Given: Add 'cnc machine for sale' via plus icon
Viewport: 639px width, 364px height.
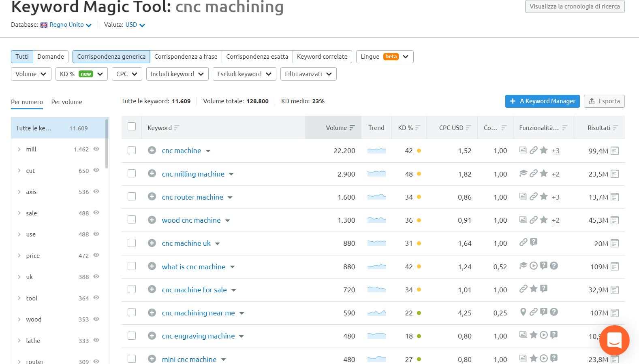Looking at the screenshot, I should 152,289.
